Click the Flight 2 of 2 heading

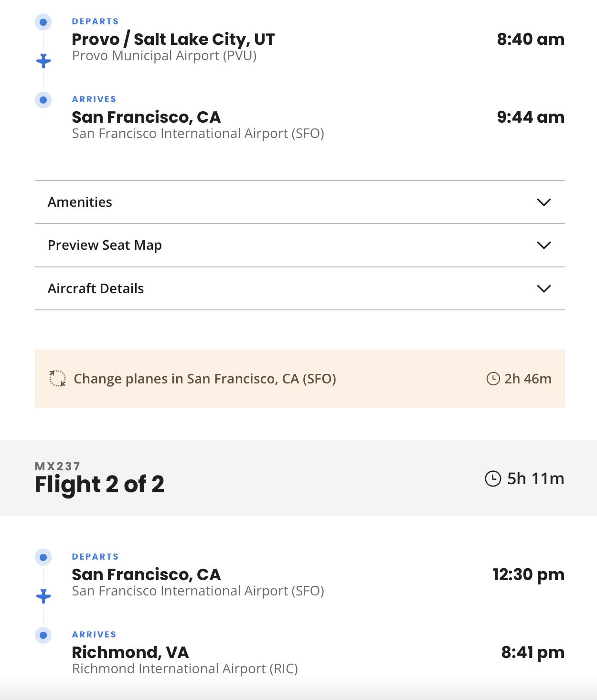tap(99, 484)
